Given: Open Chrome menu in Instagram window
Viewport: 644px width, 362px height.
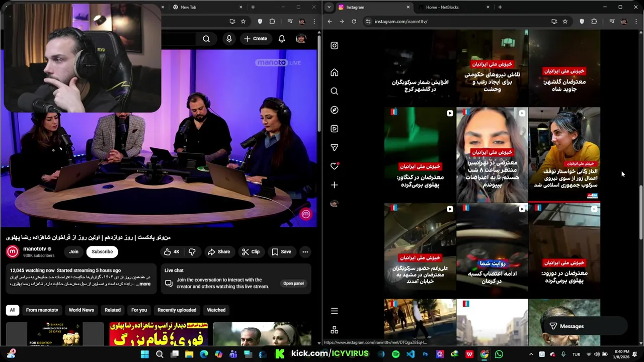Looking at the screenshot, I should tap(636, 22).
